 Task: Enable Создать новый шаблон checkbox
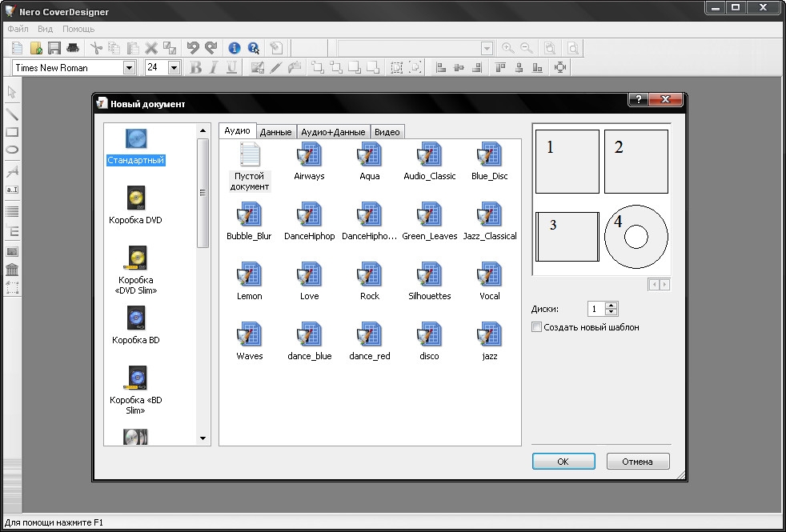(x=537, y=327)
